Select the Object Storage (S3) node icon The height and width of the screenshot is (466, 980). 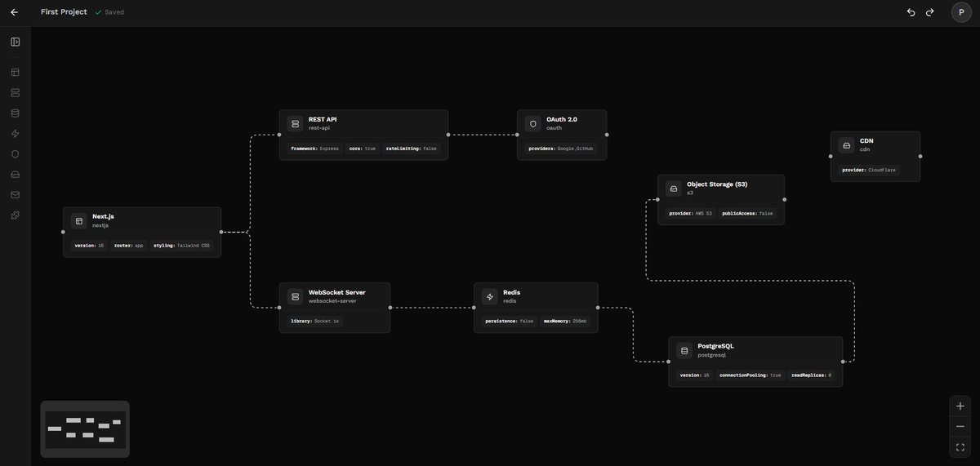pos(673,189)
